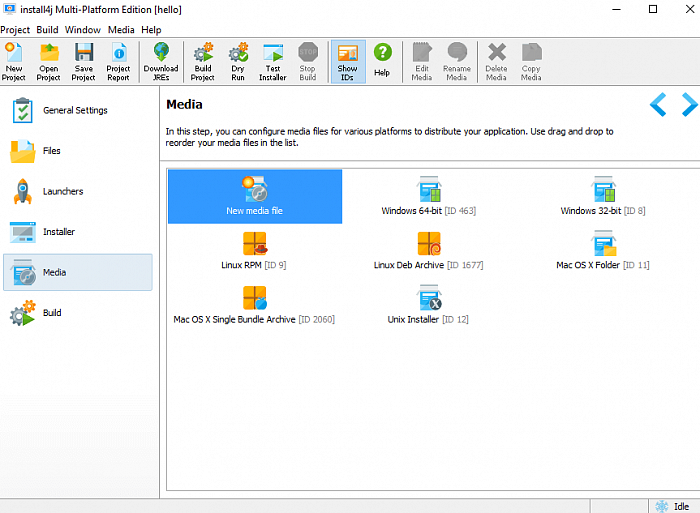Navigate to previous step with left arrow
700x513 pixels.
tap(658, 105)
